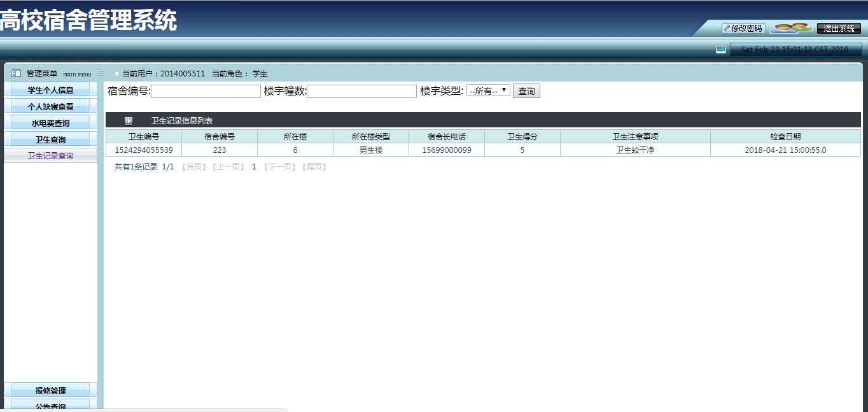868x412 pixels.
Task: Open 报修管理 menu
Action: coord(51,390)
